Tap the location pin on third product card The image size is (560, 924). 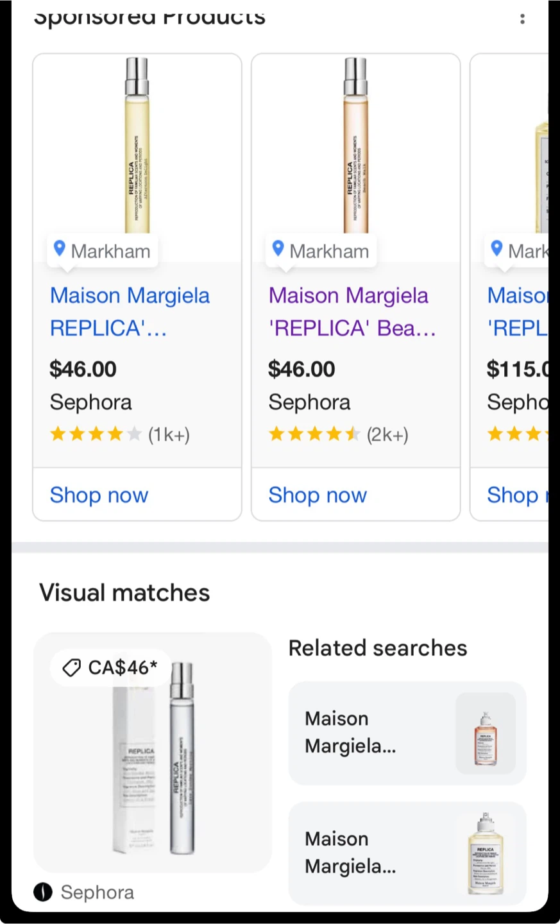(x=496, y=249)
